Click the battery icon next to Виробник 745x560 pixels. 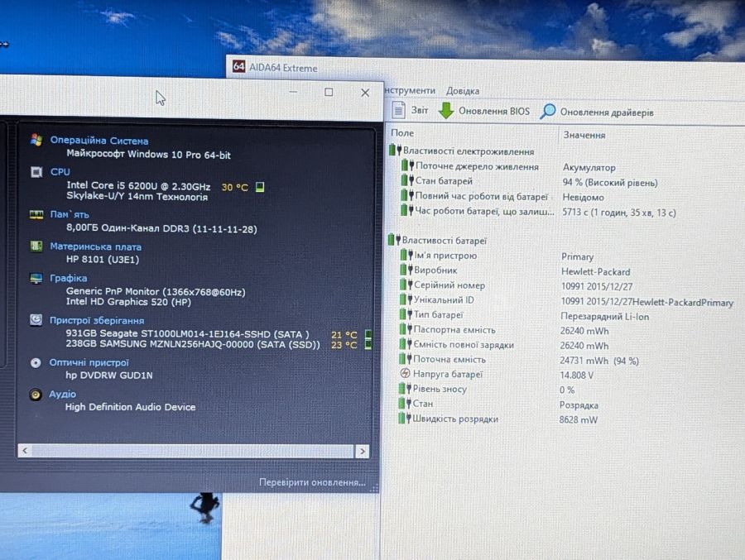406,270
